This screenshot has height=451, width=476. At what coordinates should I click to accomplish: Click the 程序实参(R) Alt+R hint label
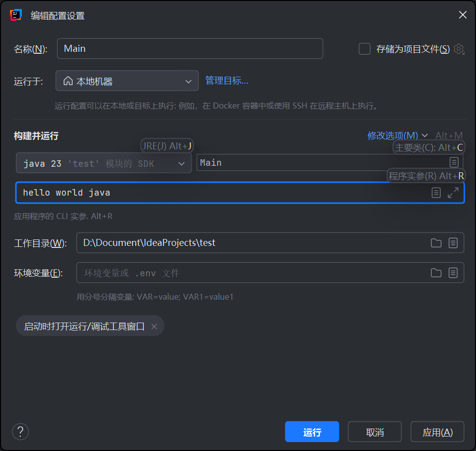426,176
